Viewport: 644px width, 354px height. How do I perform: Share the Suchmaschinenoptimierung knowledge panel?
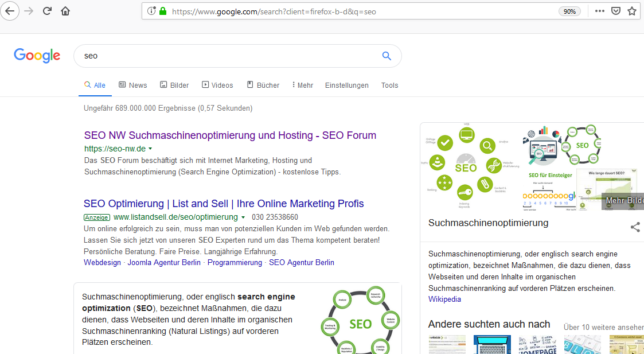click(635, 227)
